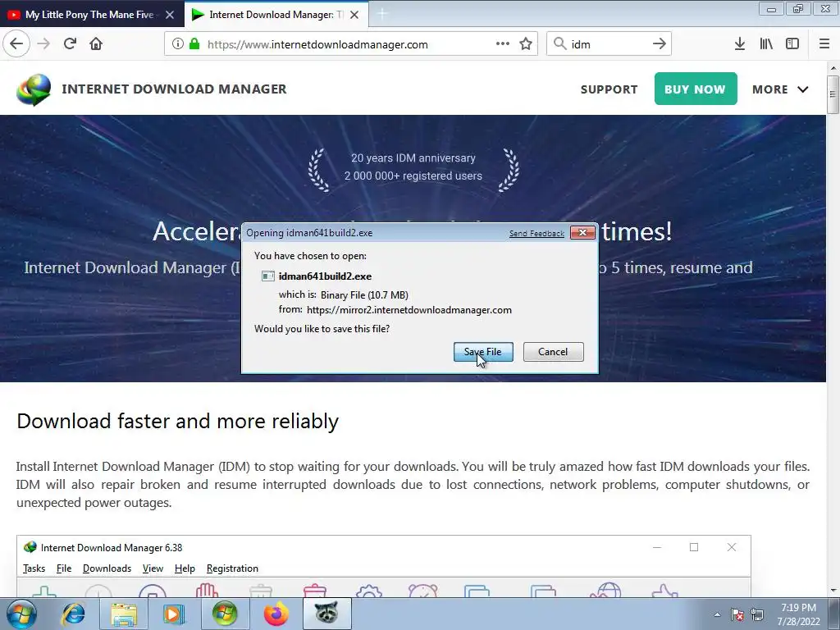The image size is (840, 630).
Task: Reload the page with the refresh icon
Action: click(x=70, y=43)
